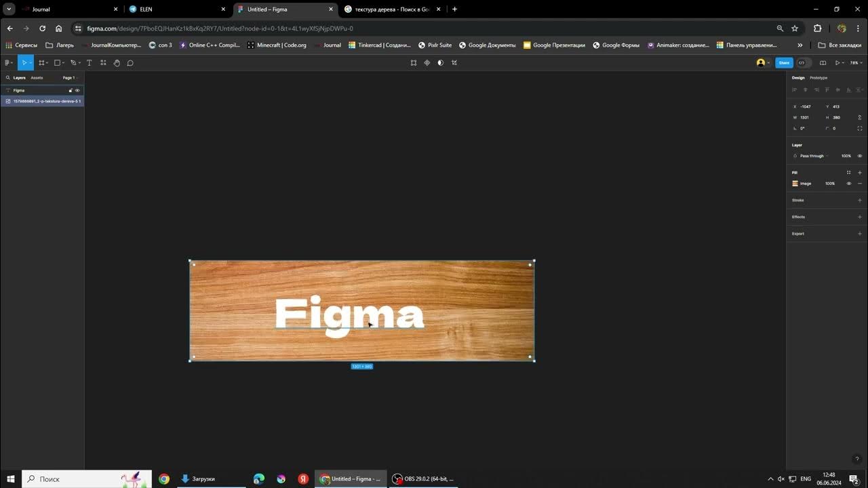868x488 pixels.
Task: Add export setting with plus icon
Action: 860,234
